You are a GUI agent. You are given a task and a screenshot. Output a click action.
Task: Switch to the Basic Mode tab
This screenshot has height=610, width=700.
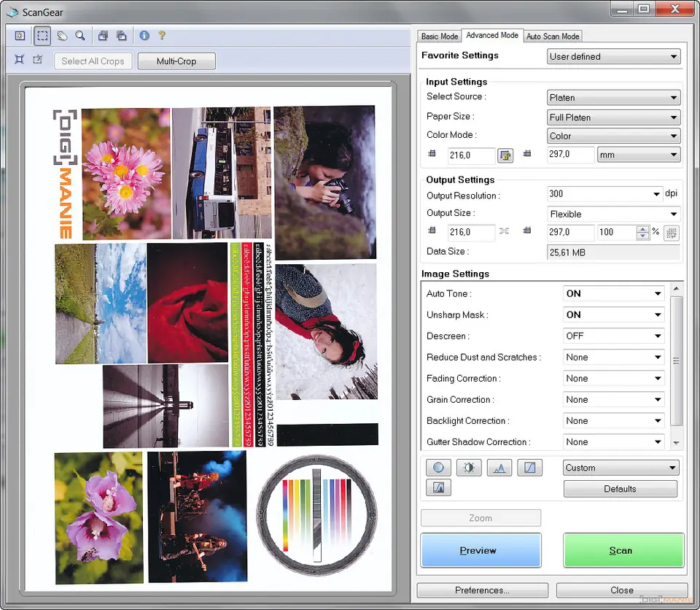click(x=440, y=36)
